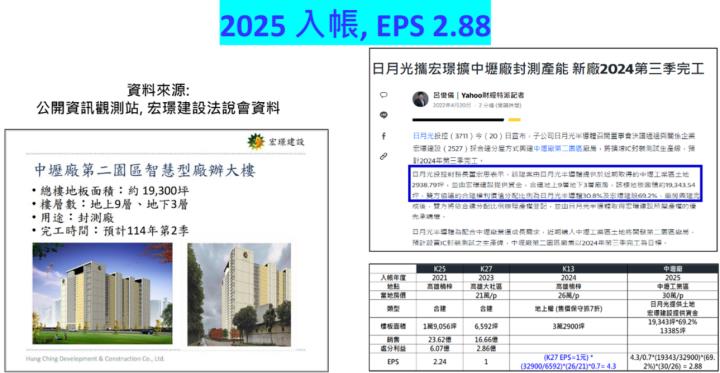Click the reporter's round avatar photo
The image size is (720, 373).
(x=420, y=99)
